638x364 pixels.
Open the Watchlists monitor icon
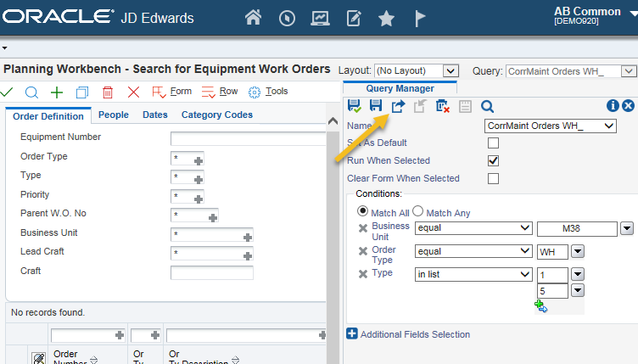[320, 19]
